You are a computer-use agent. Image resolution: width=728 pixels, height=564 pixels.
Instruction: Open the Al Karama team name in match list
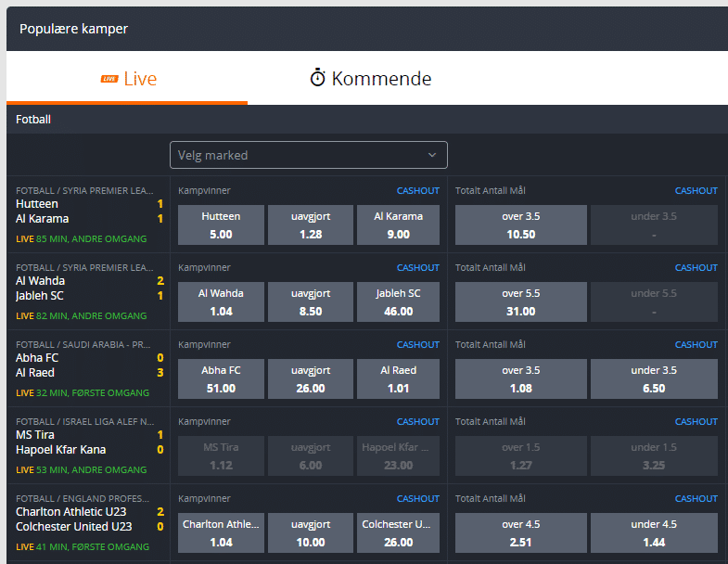pyautogui.click(x=43, y=219)
